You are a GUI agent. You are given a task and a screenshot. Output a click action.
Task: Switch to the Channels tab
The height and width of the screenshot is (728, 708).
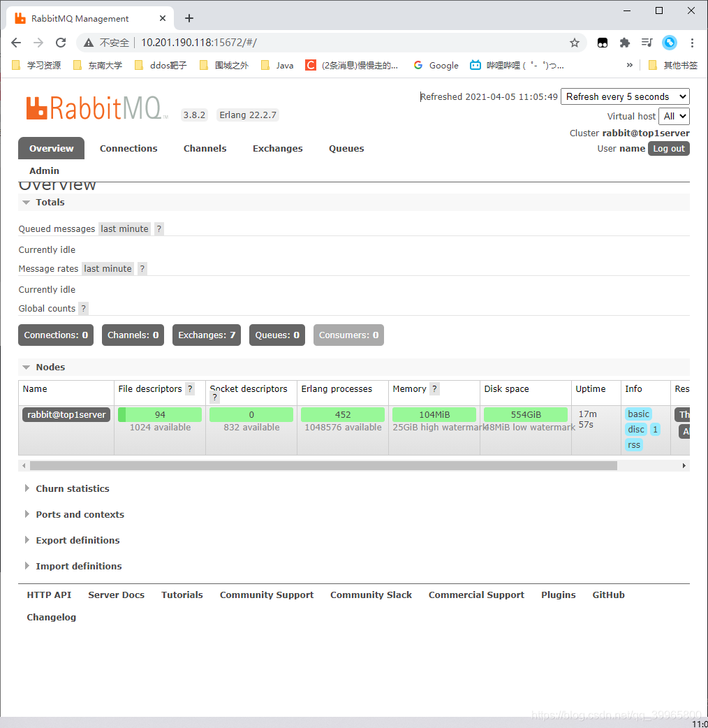pos(205,149)
